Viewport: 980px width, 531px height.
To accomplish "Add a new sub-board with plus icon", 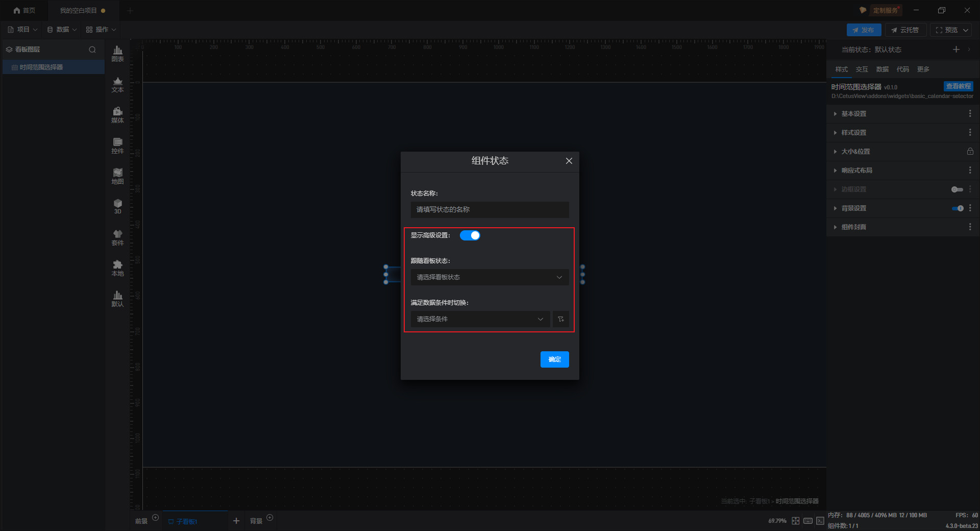I will point(236,521).
